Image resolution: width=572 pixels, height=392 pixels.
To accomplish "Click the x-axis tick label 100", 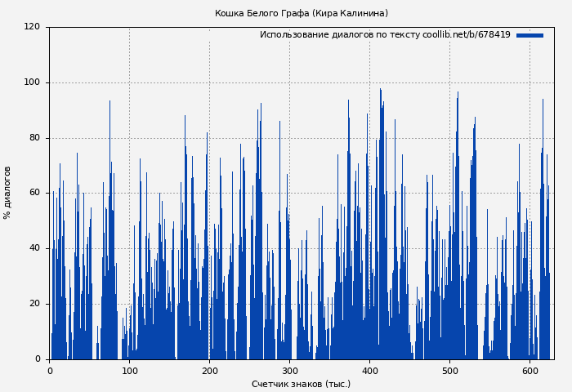I will tap(129, 370).
